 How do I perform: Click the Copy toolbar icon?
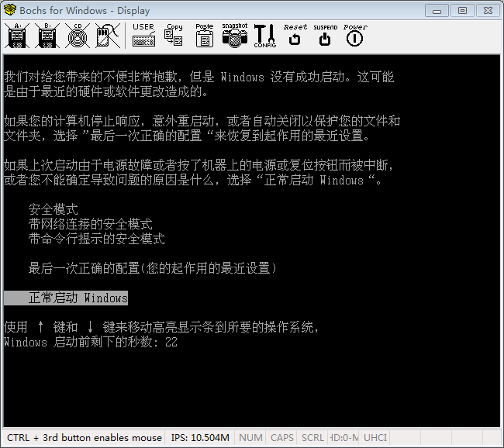[174, 36]
